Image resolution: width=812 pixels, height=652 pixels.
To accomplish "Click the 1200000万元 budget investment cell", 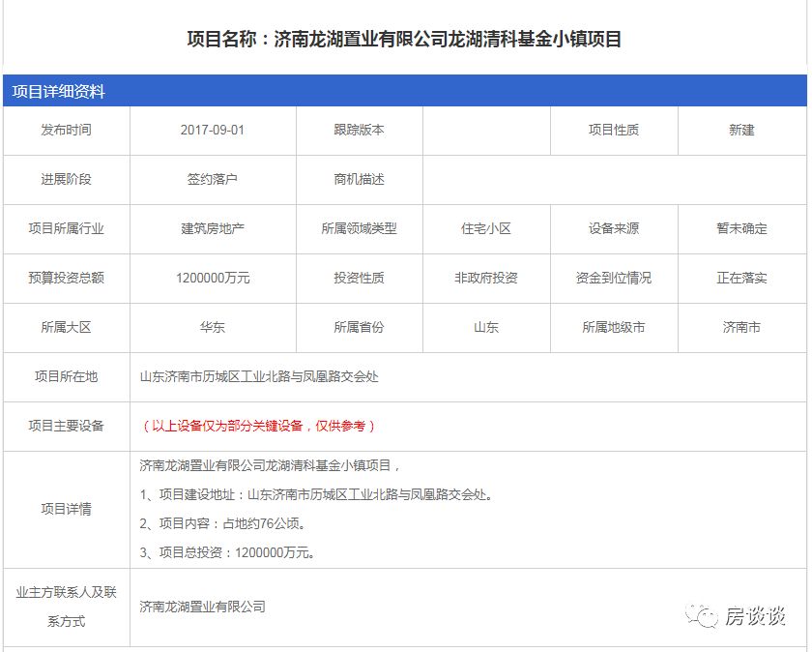I will click(212, 278).
